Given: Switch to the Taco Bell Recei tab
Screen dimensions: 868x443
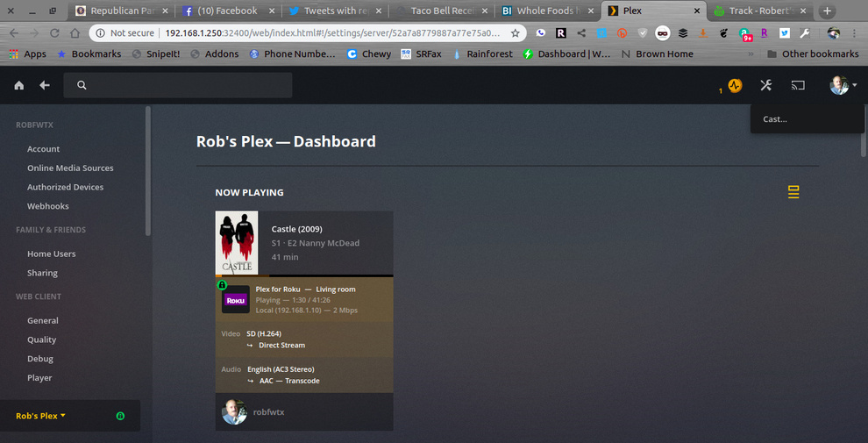Looking at the screenshot, I should click(442, 11).
